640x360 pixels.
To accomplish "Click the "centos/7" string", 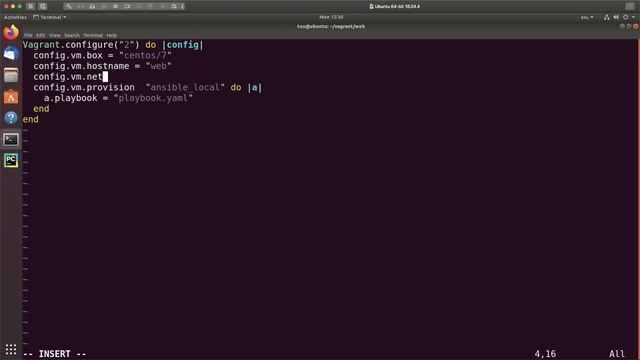I will 145,56.
